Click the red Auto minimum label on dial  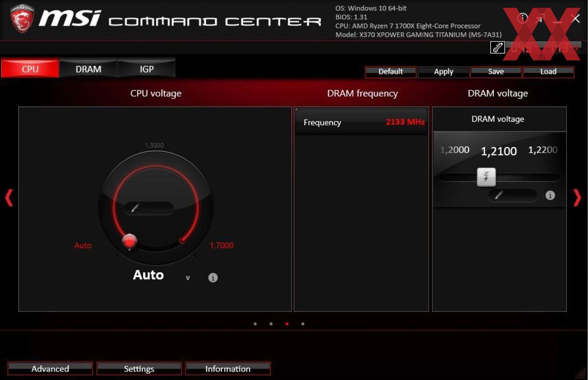point(83,245)
